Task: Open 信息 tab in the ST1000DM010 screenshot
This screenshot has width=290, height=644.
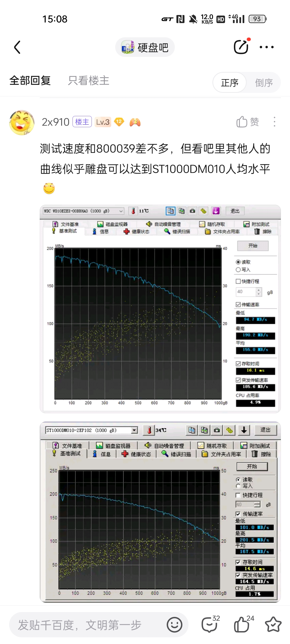Action: (x=102, y=454)
